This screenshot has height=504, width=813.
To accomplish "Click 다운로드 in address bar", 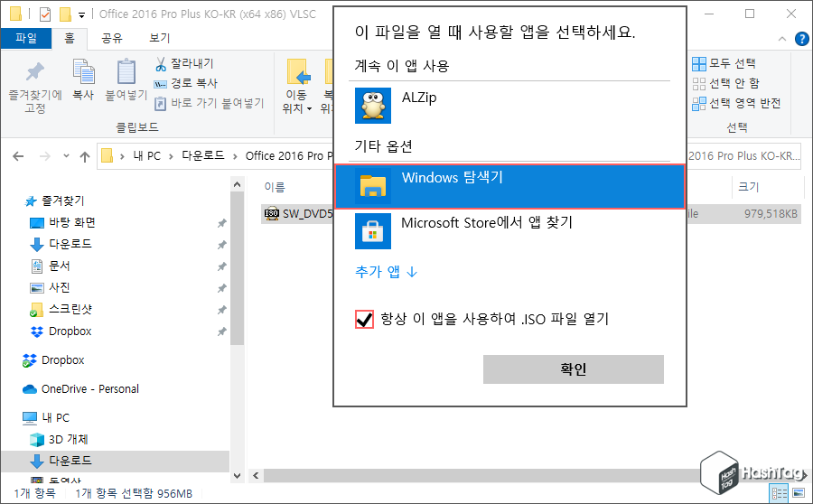I will pos(202,155).
